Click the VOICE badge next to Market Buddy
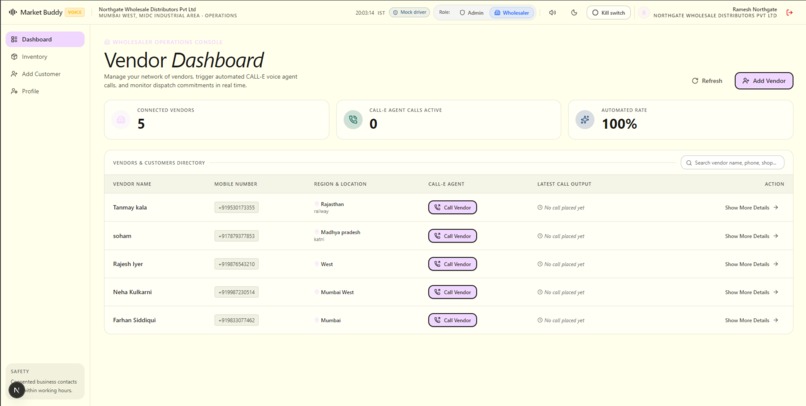 [75, 12]
